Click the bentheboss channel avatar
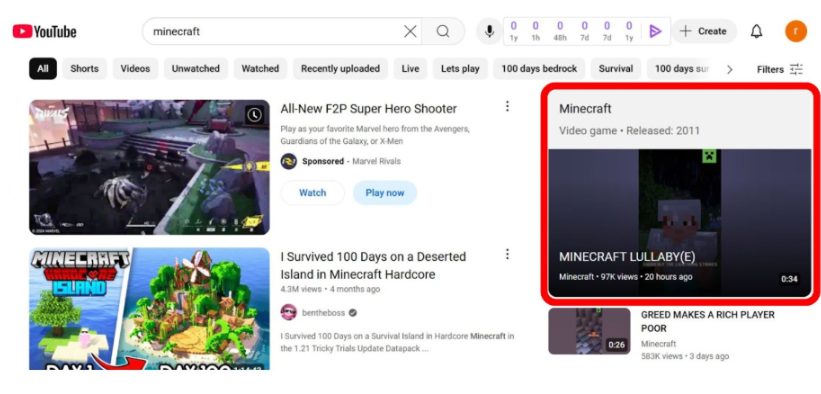821x394 pixels. coord(289,313)
